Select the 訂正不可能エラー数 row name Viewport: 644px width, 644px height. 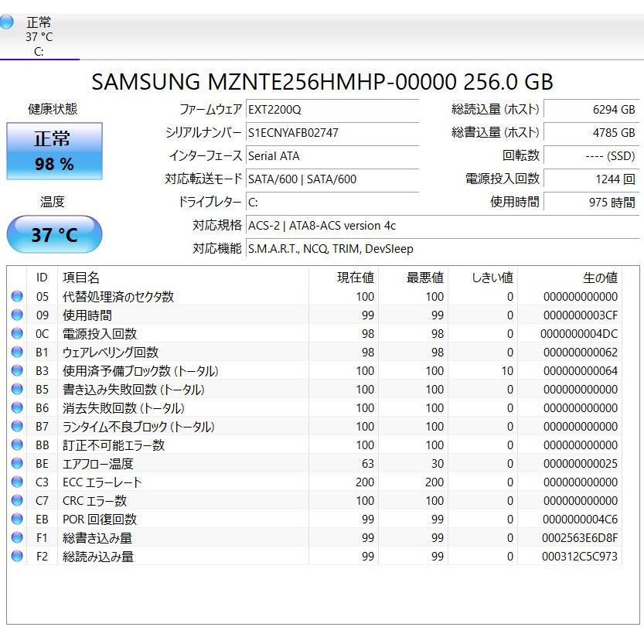(x=114, y=445)
